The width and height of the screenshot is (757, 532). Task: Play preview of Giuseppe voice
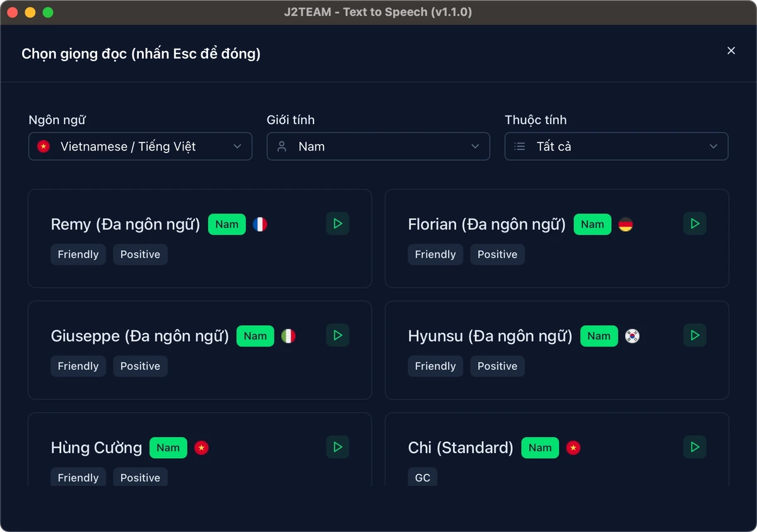[x=337, y=335]
